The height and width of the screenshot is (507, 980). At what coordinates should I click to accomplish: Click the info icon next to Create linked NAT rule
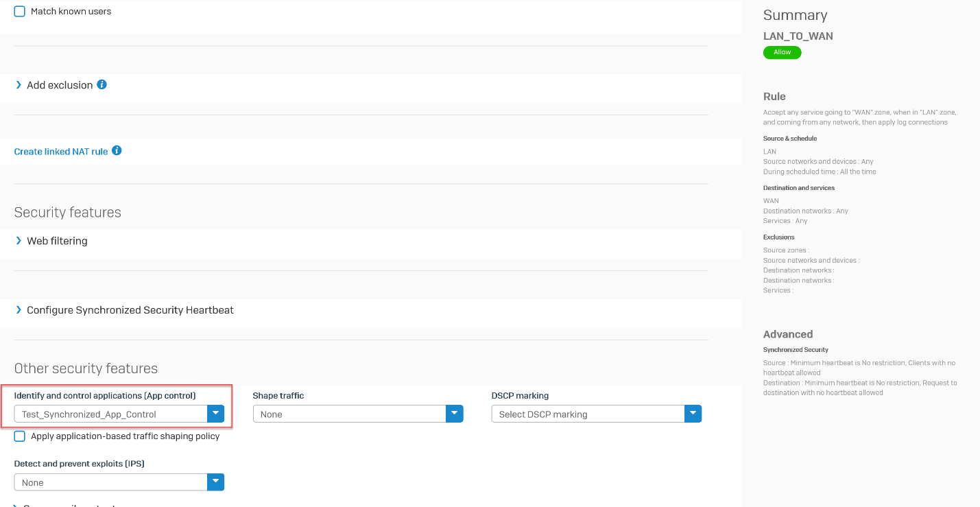115,150
